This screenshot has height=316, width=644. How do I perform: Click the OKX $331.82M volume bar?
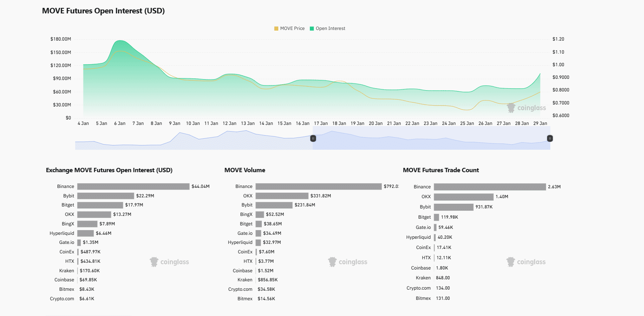click(x=282, y=196)
